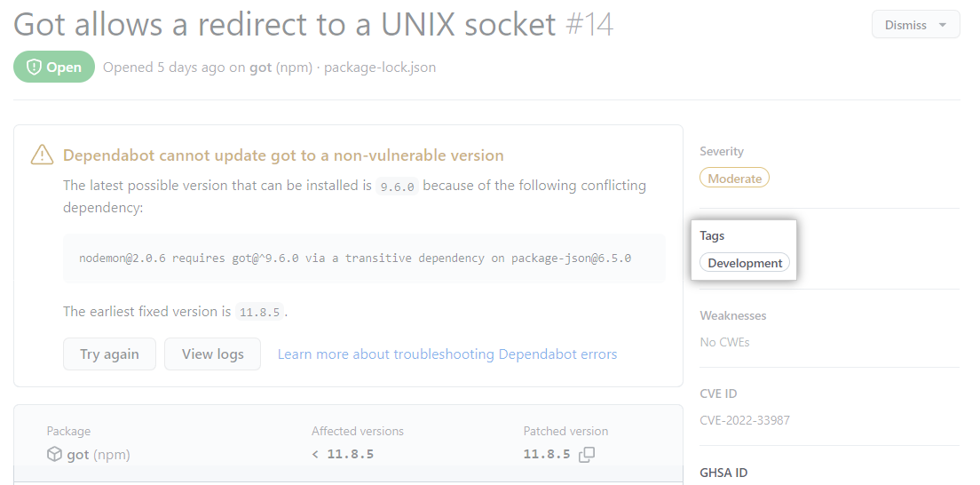Click the shield icon in Open badge
Screen dimensions: 980x485
click(34, 67)
